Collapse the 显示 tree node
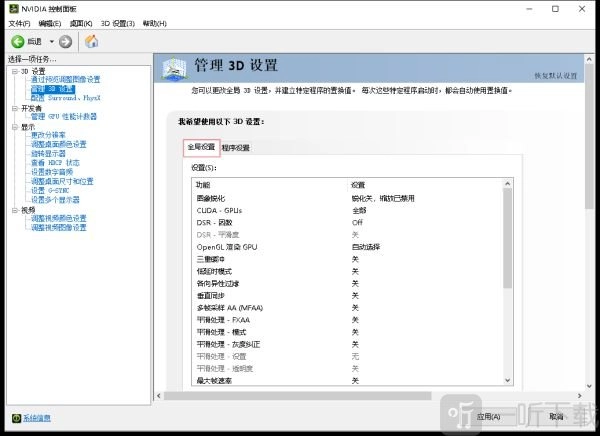The height and width of the screenshot is (436, 600). 14,127
